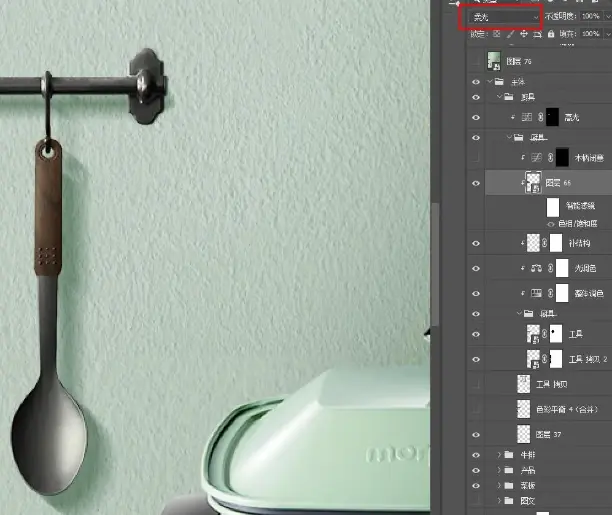Viewport: 612px width, 515px height.
Task: Hide the 主体 group
Action: pyautogui.click(x=476, y=82)
